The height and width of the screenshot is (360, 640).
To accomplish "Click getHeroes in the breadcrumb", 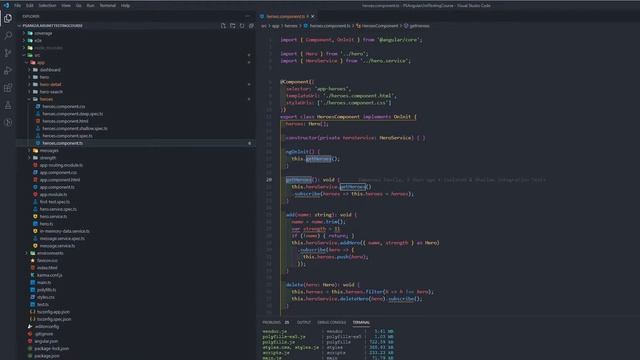I will [x=419, y=26].
